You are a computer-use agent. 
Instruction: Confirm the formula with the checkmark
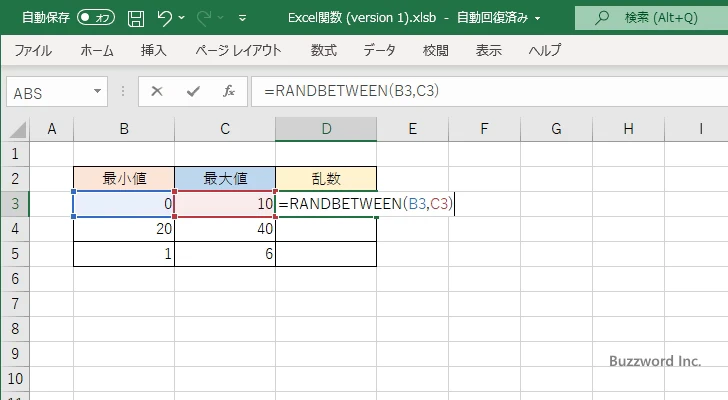tap(193, 91)
